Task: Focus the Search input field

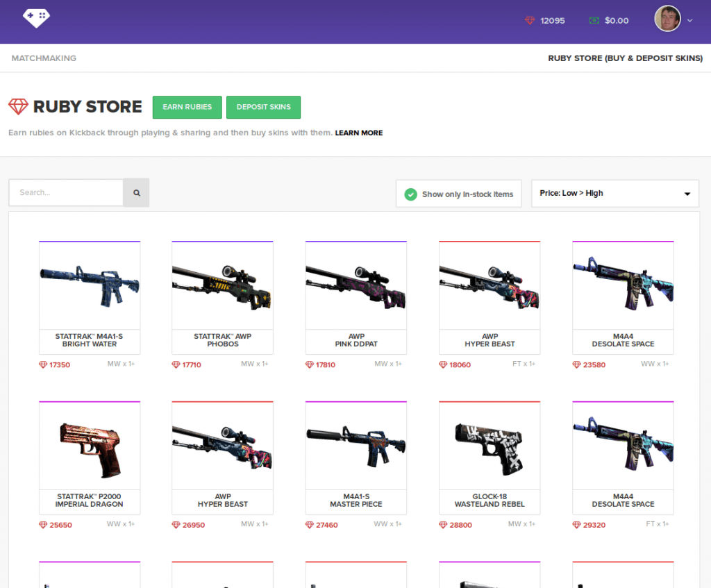Action: [x=66, y=193]
